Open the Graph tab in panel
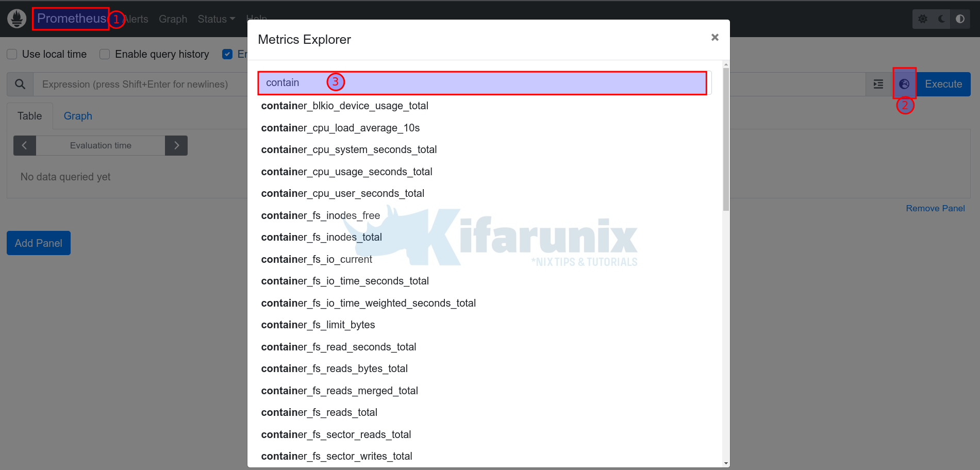Screen dimensions: 980x470 pos(78,116)
